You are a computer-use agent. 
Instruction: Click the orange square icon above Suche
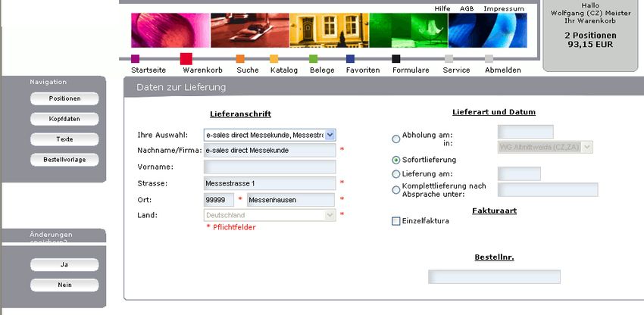(240, 59)
